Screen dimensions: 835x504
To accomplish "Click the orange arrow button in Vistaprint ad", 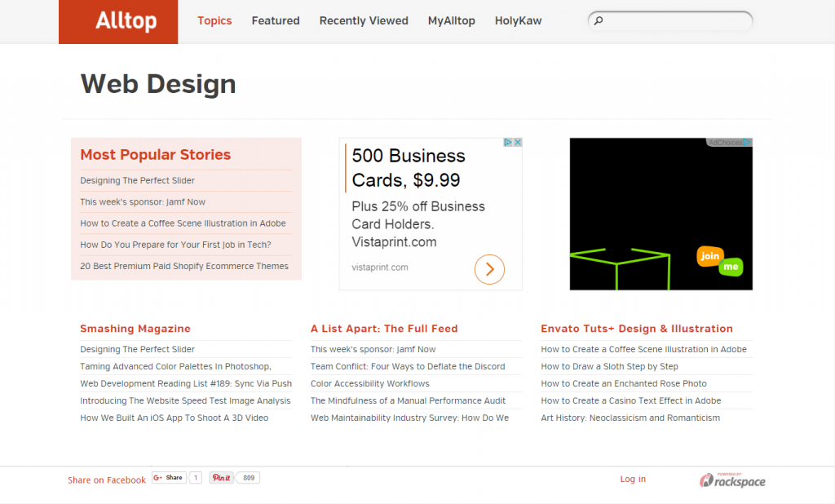I will [x=489, y=269].
